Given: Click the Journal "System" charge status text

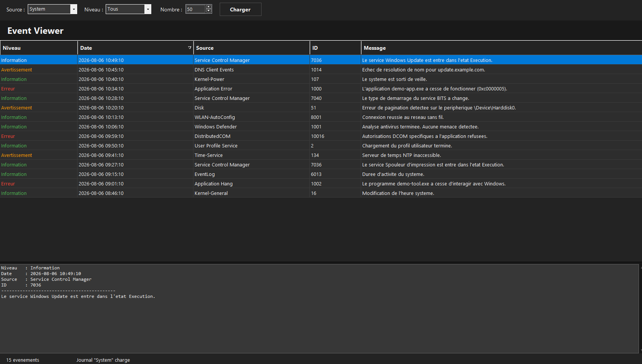Looking at the screenshot, I should (103, 360).
